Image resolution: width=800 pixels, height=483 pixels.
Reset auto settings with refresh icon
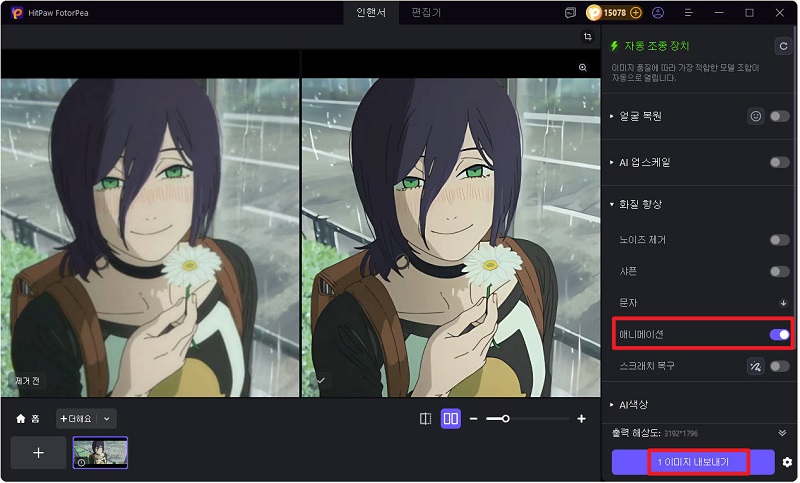coord(782,46)
